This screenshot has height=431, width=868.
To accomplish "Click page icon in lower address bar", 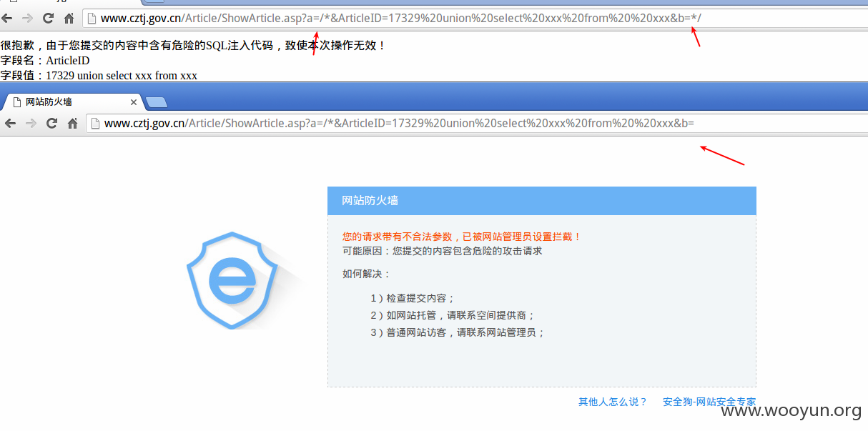I will [95, 123].
